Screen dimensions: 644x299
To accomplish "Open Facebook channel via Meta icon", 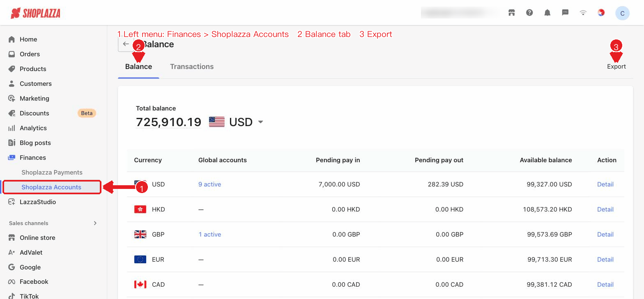I will pos(11,282).
